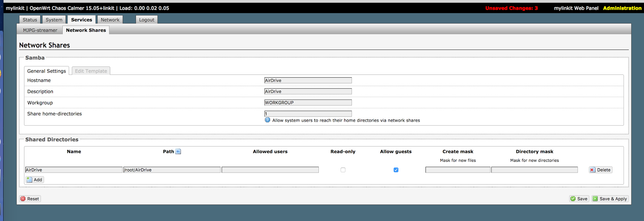Click the Description label
Image resolution: width=644 pixels, height=221 pixels.
40,91
